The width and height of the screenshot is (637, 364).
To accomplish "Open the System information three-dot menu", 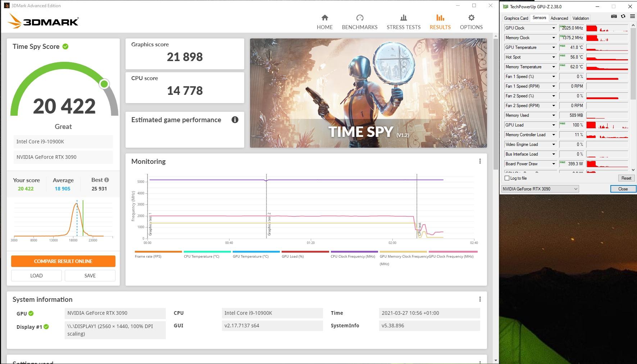I will click(480, 299).
